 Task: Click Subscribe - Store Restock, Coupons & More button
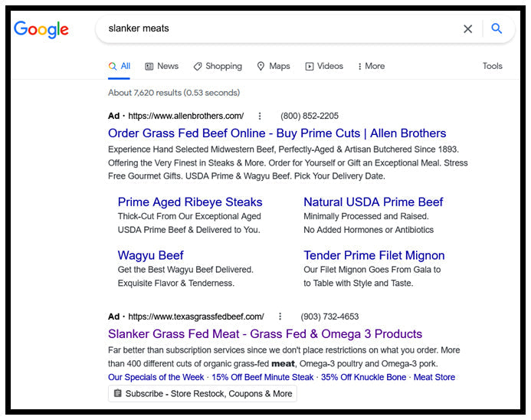pos(202,394)
